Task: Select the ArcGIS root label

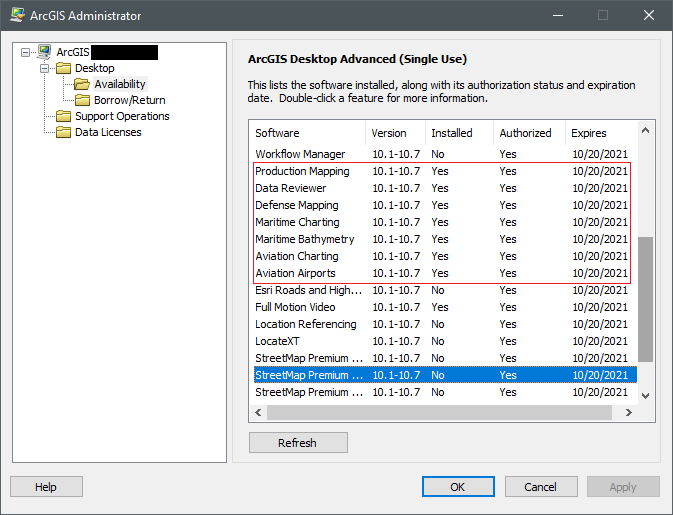Action: tap(73, 52)
